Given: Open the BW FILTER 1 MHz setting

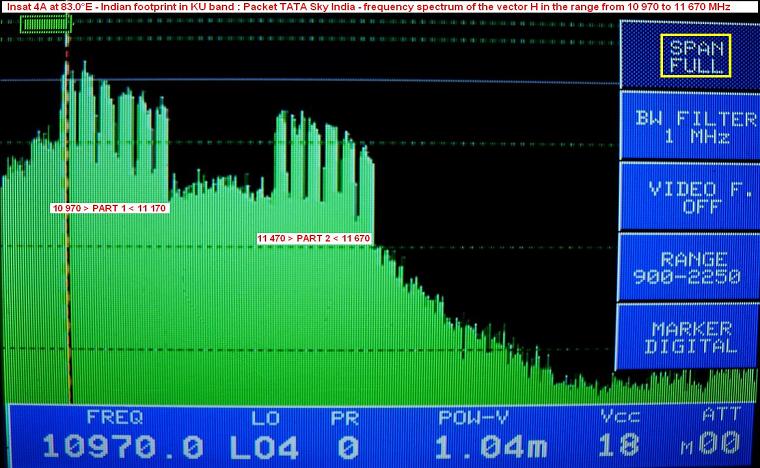Looking at the screenshot, I should tap(690, 126).
